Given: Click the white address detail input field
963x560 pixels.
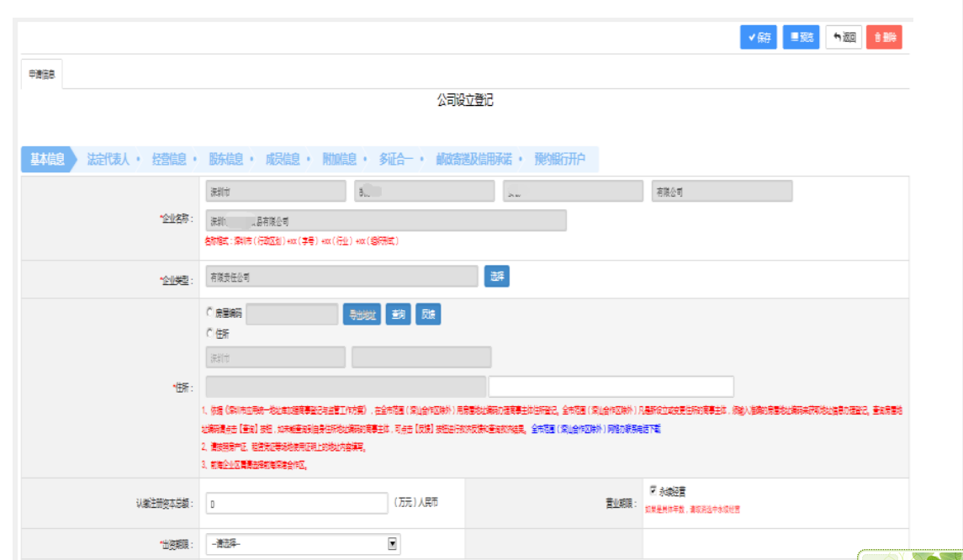Looking at the screenshot, I should pyautogui.click(x=611, y=387).
